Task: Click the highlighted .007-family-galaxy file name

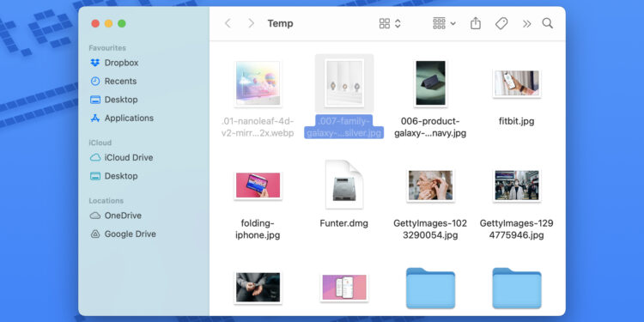Action: [344, 127]
